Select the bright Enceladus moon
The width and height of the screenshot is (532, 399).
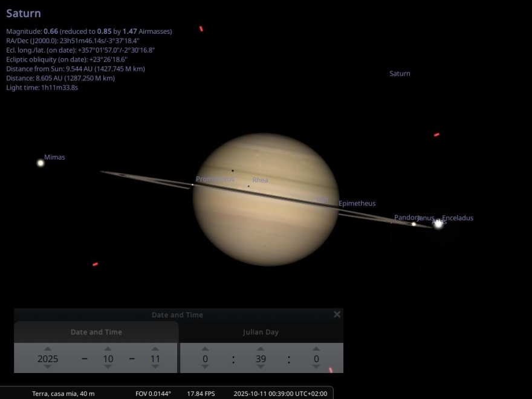[438, 224]
